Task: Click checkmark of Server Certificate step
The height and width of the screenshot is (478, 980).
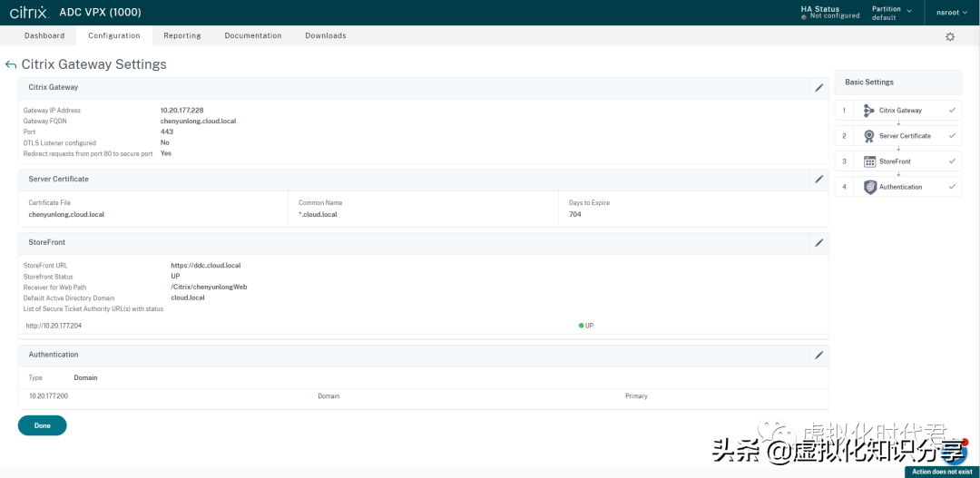Action: pyautogui.click(x=952, y=135)
